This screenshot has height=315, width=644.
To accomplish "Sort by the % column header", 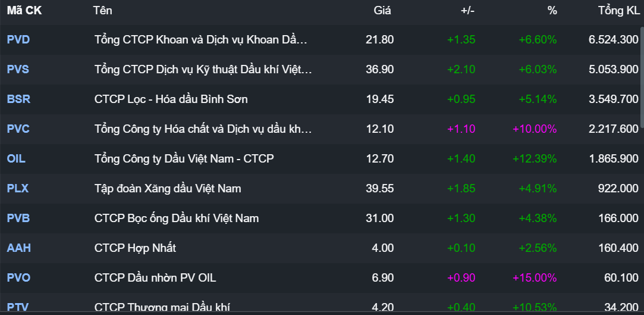I will 552,11.
